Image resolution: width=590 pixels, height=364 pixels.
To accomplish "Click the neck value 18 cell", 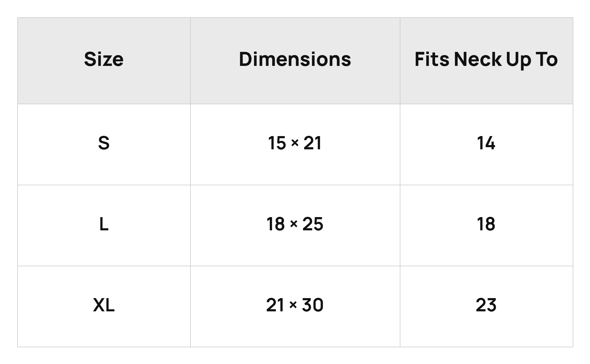I will (x=486, y=225).
